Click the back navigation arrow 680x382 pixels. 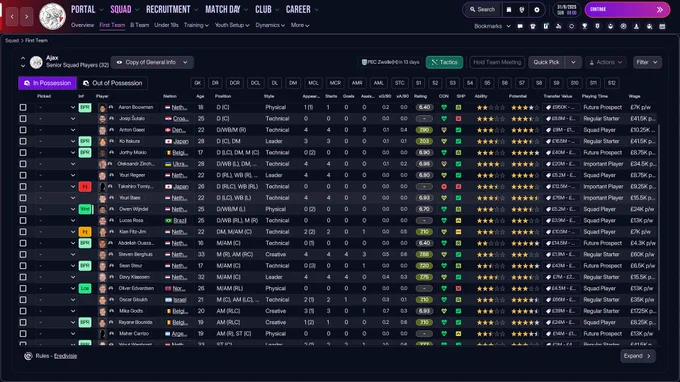(x=12, y=16)
